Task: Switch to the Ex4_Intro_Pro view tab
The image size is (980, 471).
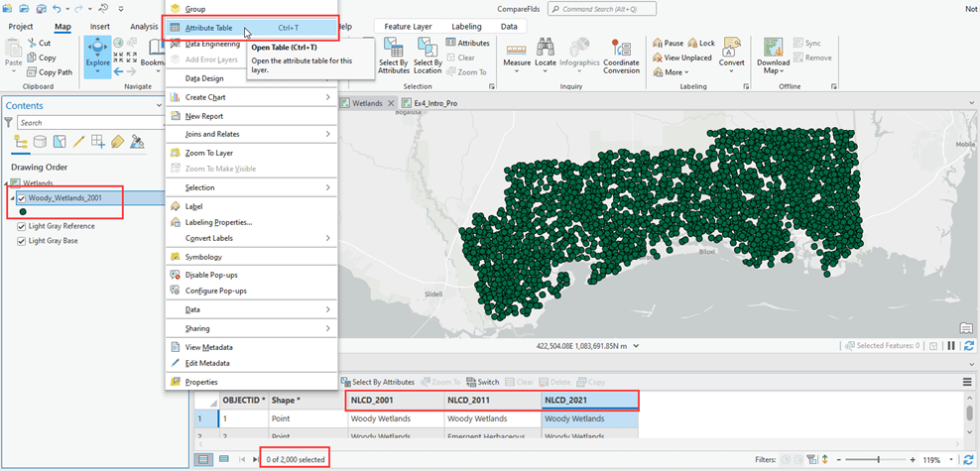Action: point(430,103)
